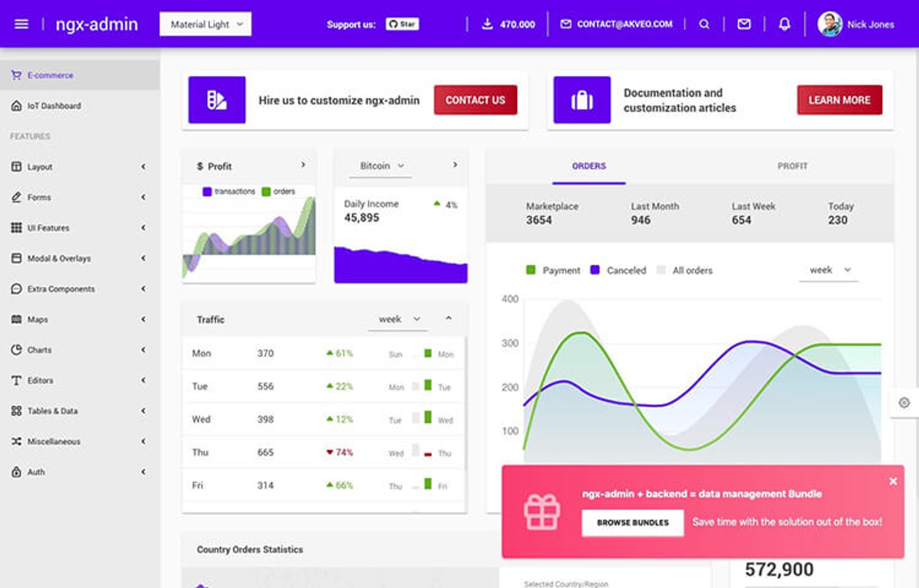Toggle the sidebar hamburger menu
The width and height of the screenshot is (919, 588).
point(21,24)
